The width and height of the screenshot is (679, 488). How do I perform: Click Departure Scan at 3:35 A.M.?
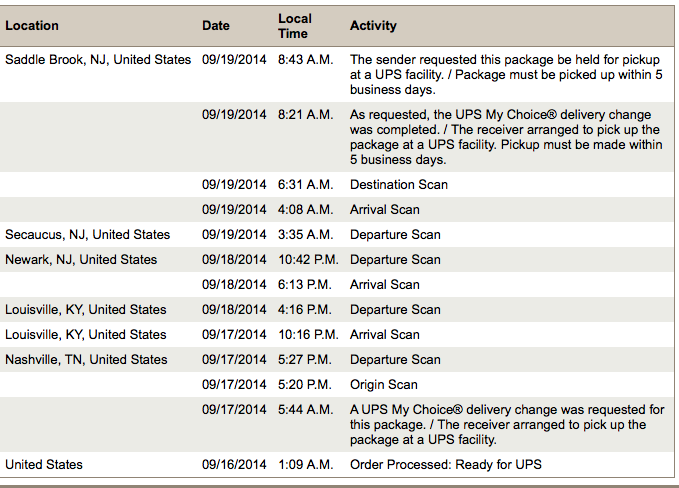(395, 234)
